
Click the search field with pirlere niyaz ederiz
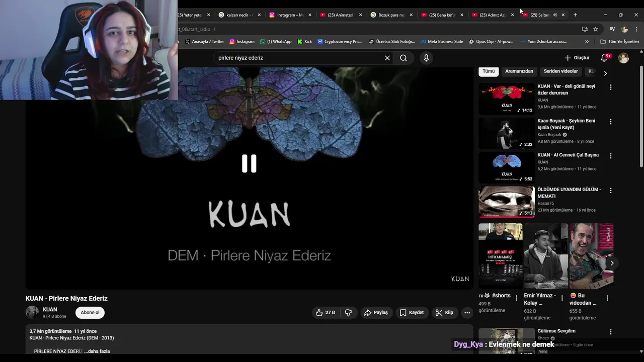point(299,58)
